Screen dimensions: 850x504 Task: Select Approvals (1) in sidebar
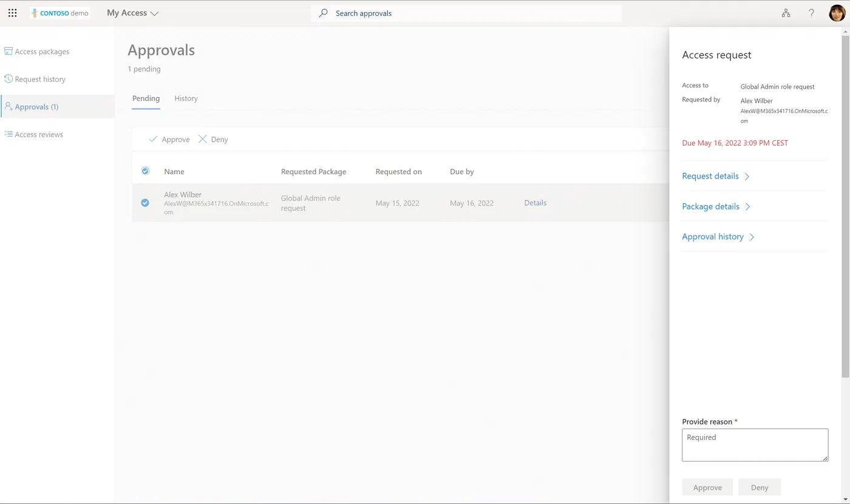pos(58,106)
